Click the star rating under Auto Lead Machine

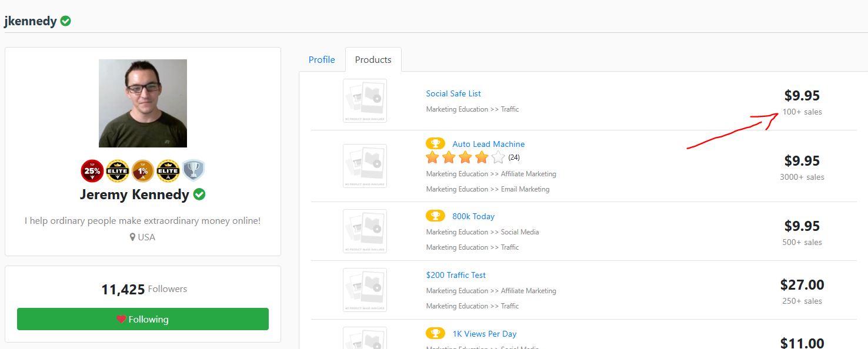pos(465,157)
